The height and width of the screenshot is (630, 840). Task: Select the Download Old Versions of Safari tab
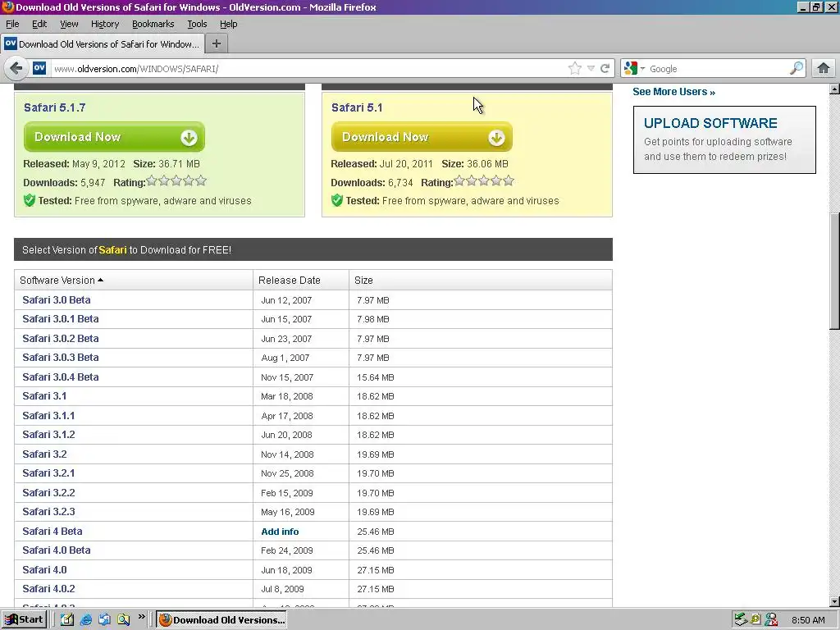[103, 44]
